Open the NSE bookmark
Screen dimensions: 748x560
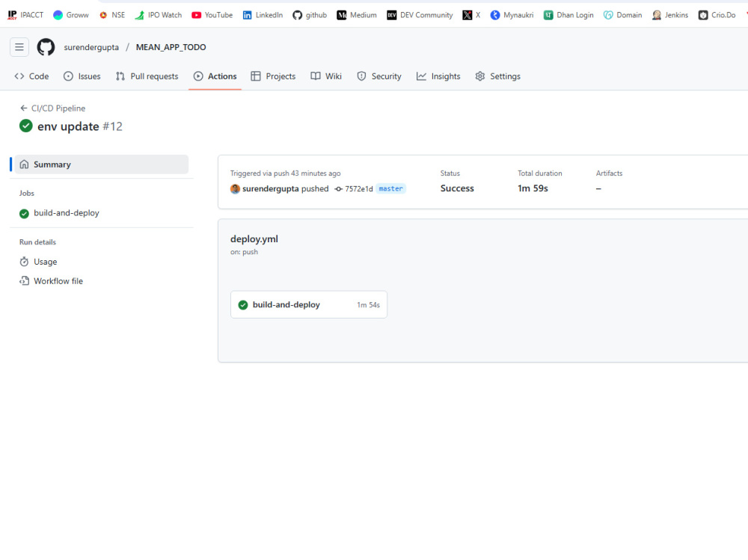coord(112,15)
